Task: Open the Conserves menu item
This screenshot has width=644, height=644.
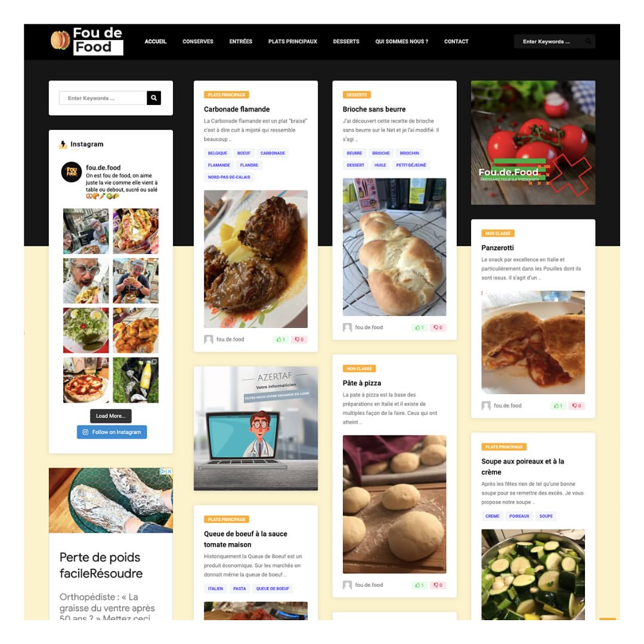Action: click(198, 42)
